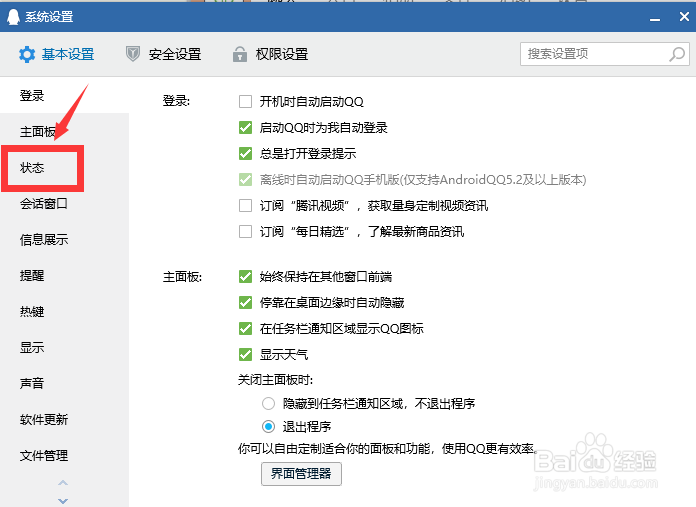Uncheck 始终保持在其他窗口前端

point(245,277)
